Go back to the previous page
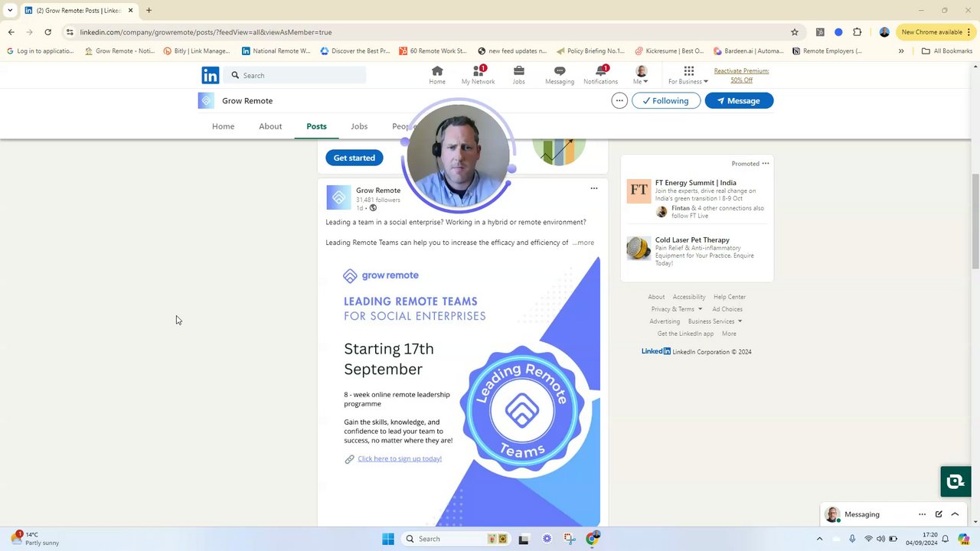980x551 pixels. click(11, 32)
